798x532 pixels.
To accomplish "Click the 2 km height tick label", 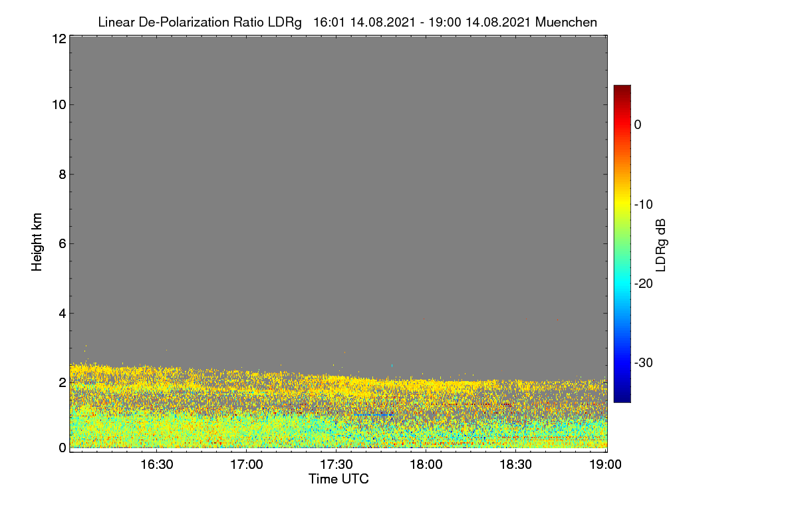I will coord(62,382).
